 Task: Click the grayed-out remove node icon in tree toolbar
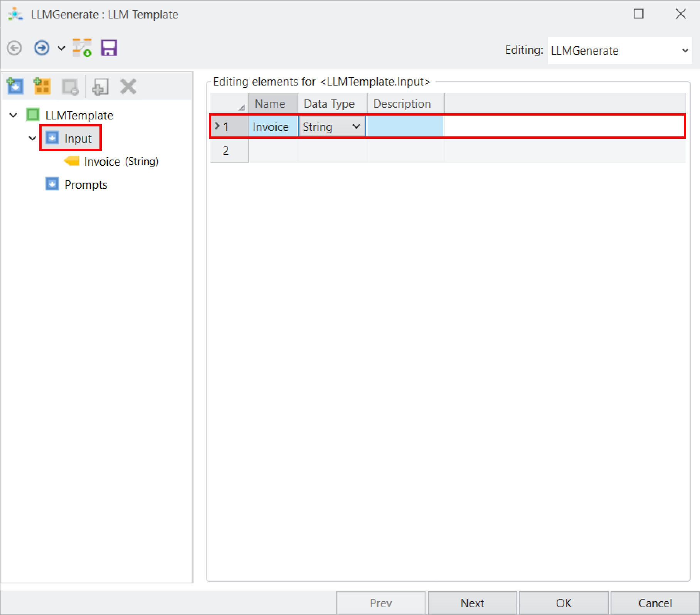[70, 86]
